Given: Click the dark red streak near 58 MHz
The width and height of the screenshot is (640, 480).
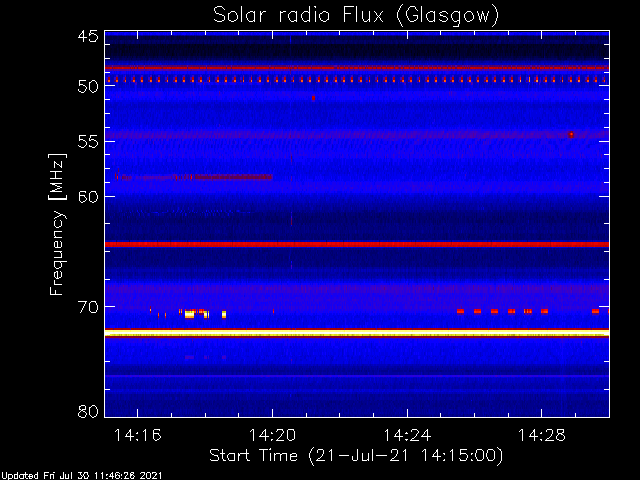Looking at the screenshot, I should pos(234,177).
